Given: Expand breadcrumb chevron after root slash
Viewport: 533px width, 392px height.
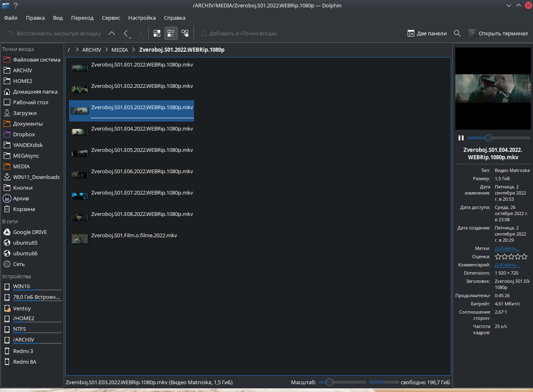Looking at the screenshot, I should pos(77,50).
